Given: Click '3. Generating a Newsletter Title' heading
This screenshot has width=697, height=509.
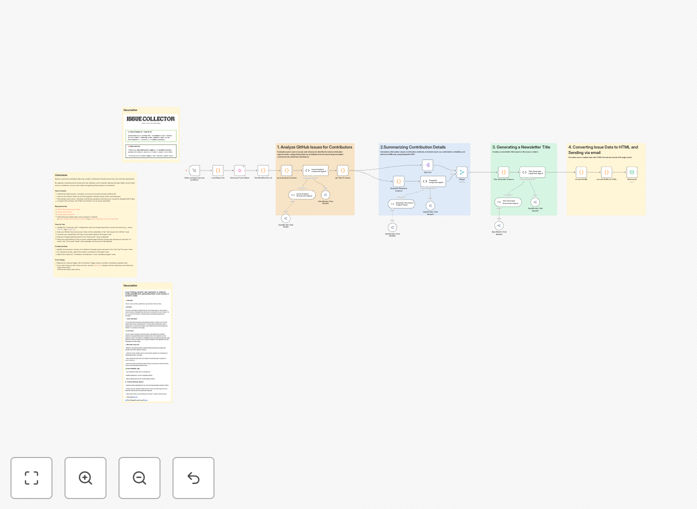Looking at the screenshot, I should click(521, 147).
